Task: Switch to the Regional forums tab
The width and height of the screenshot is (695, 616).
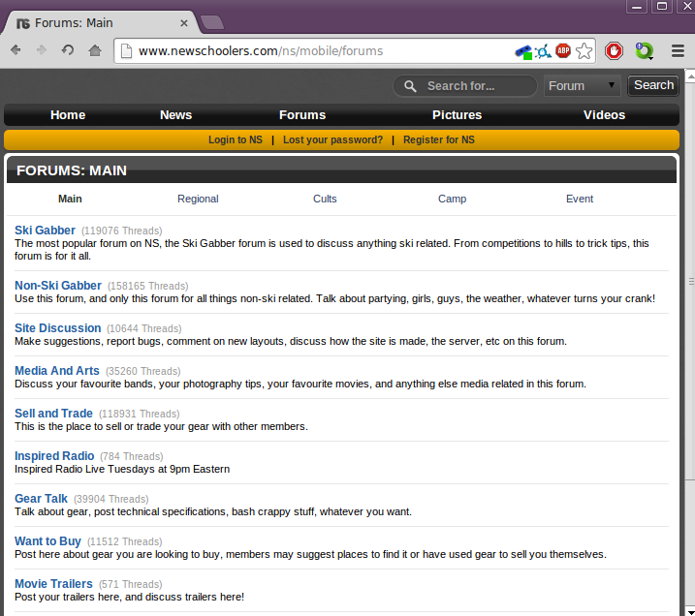Action: pyautogui.click(x=198, y=199)
